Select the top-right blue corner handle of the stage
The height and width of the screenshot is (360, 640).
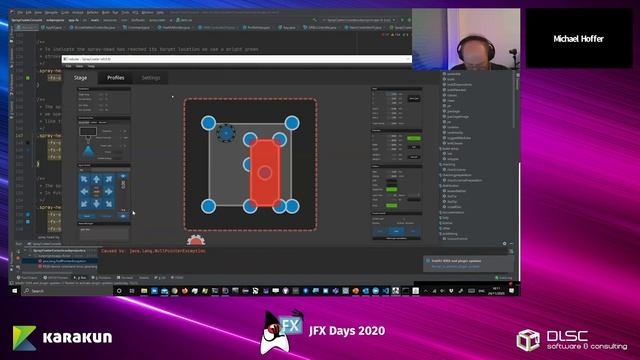pos(292,123)
